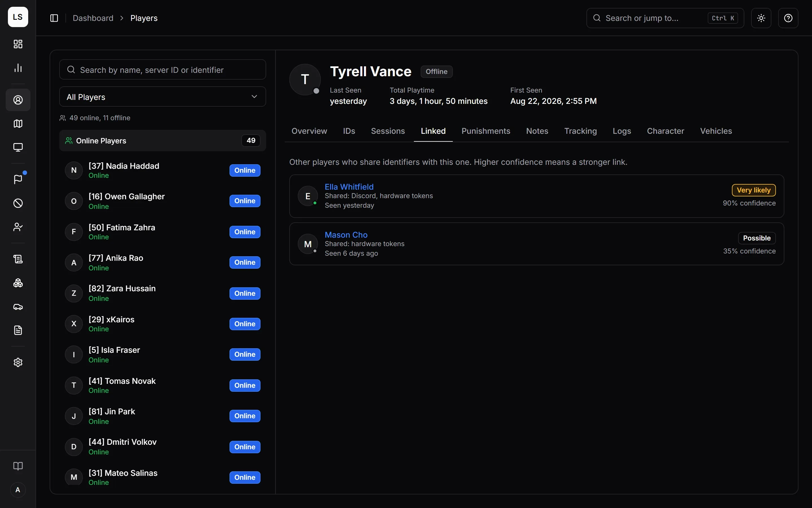This screenshot has width=812, height=508.
Task: Select player [16] Owen Gallagher
Action: tap(162, 201)
